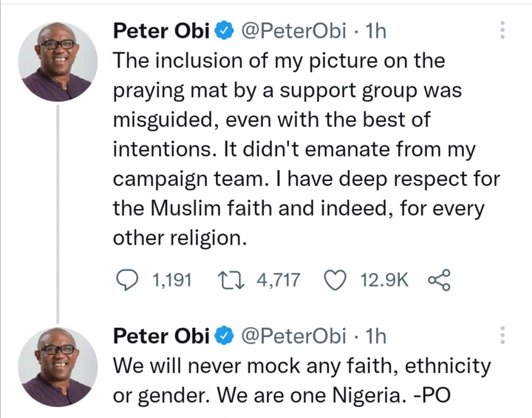This screenshot has height=418, width=532.
Task: View the 4,717 retweets count
Action: (277, 280)
